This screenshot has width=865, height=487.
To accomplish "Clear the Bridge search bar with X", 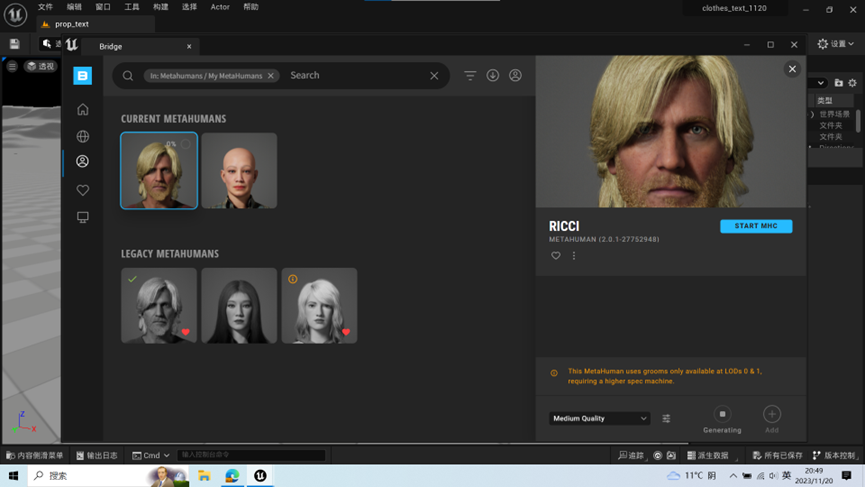I will (x=434, y=76).
